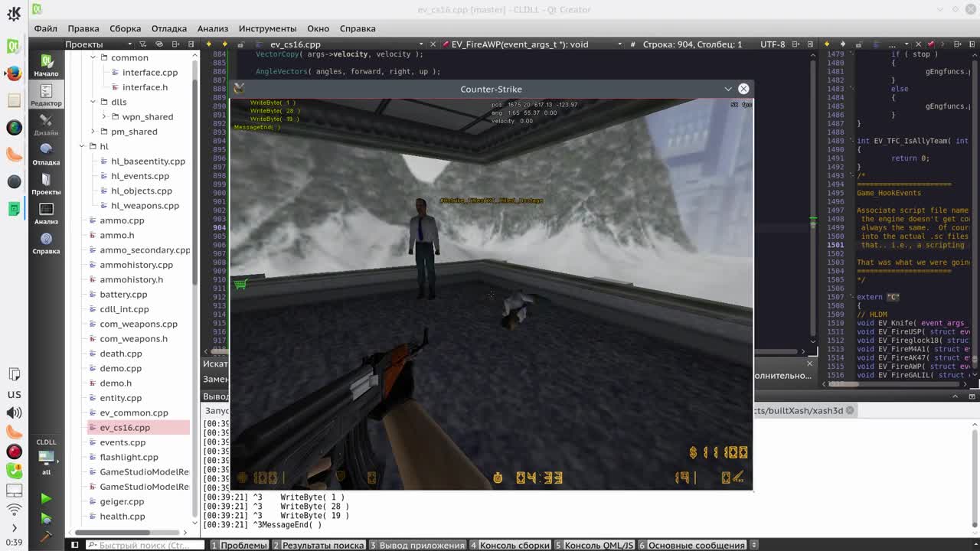Launch Firefox from the desktop dock
Viewport: 980px width, 551px height.
click(14, 73)
